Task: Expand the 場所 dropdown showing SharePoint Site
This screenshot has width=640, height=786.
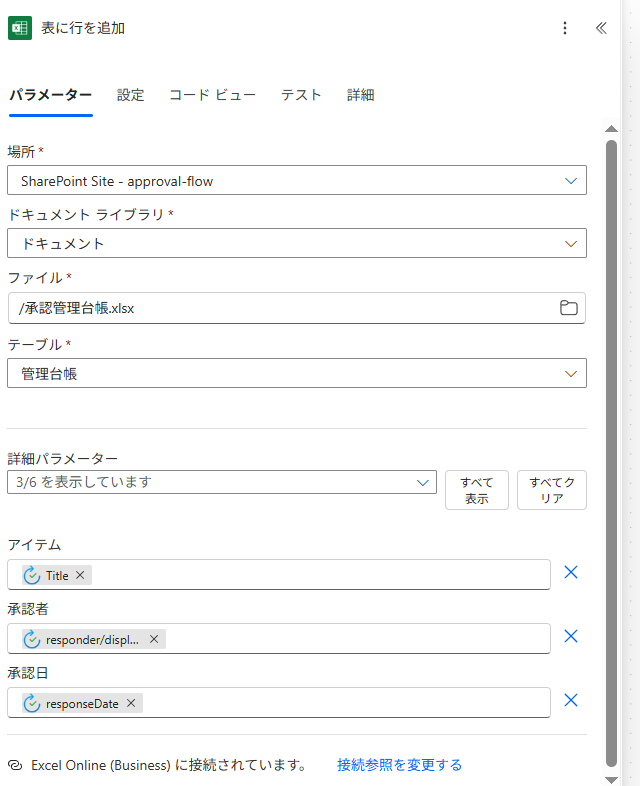Action: coord(297,180)
